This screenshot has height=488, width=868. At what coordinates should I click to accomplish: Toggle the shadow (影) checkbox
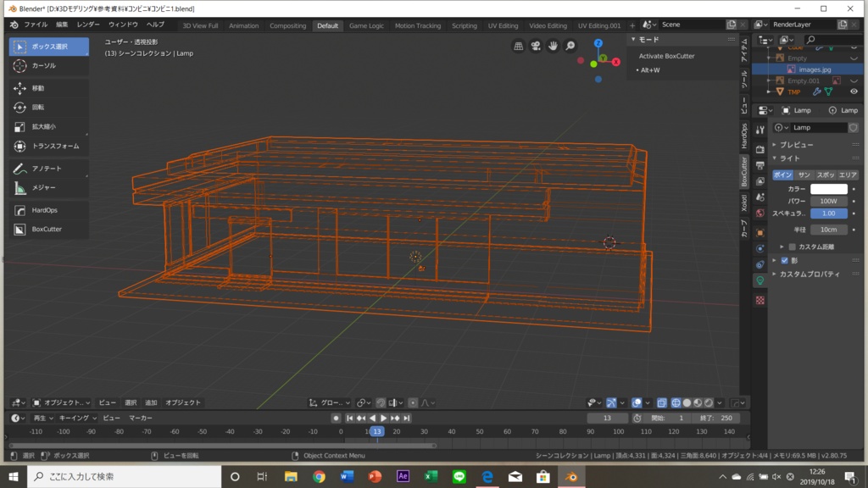click(784, 260)
